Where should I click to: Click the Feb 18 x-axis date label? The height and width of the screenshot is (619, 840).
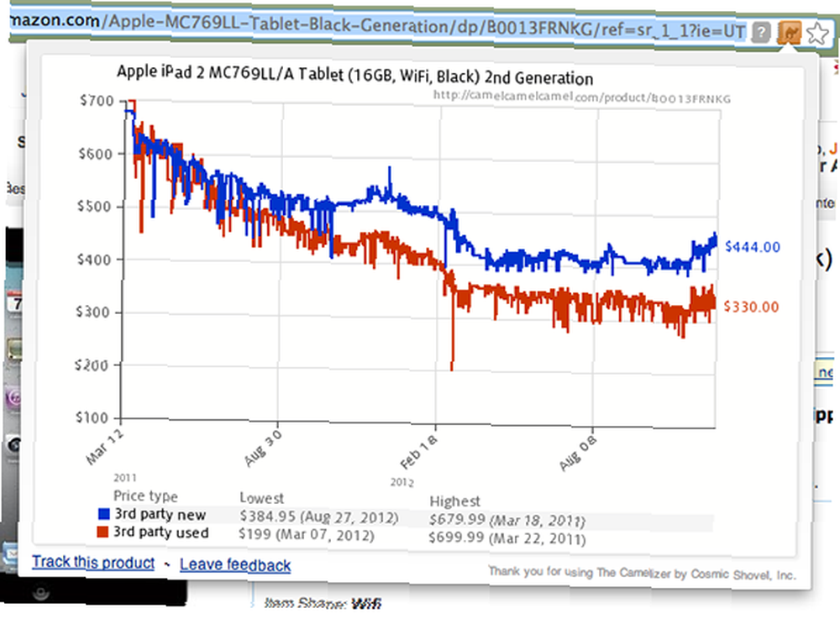coord(418,453)
